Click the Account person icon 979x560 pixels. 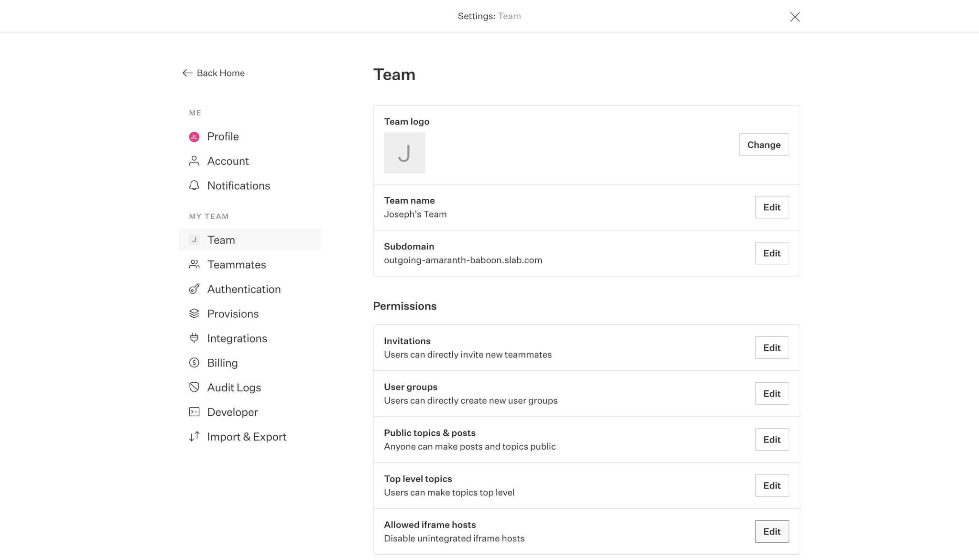coord(194,161)
